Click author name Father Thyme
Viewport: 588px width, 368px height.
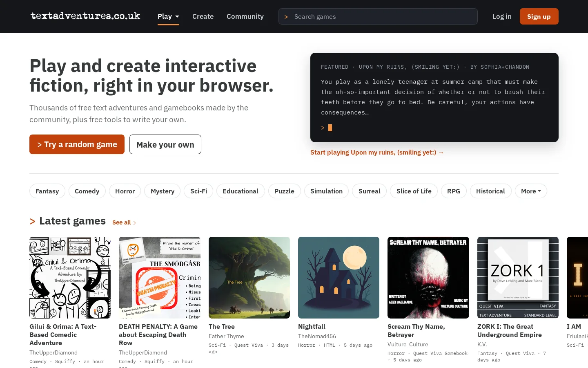click(226, 336)
